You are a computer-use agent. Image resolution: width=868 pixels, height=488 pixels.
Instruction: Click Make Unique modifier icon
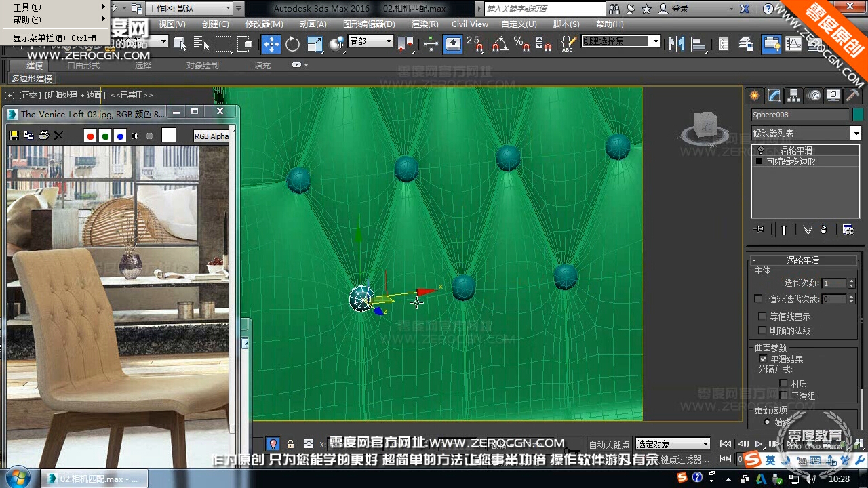(x=808, y=230)
